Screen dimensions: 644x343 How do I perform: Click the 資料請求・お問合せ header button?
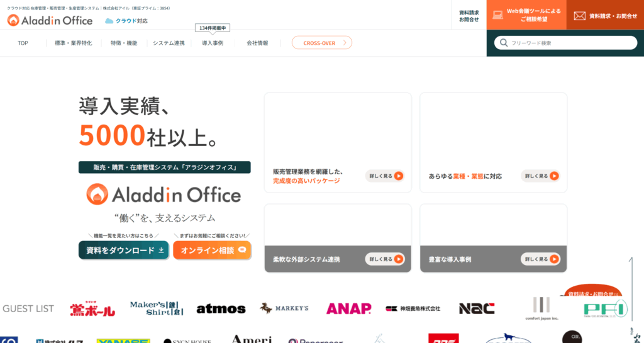605,14
